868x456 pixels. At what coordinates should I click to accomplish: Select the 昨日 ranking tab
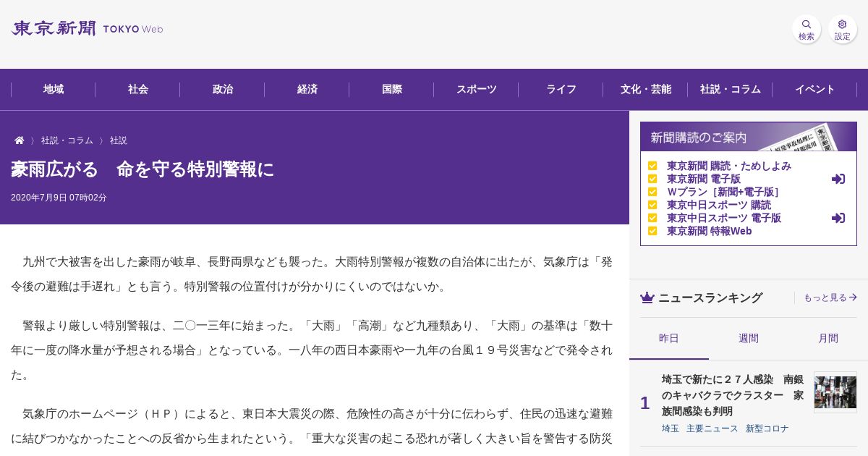669,338
